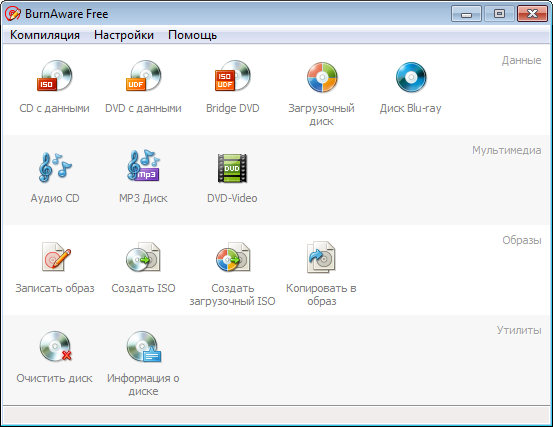Click the 'Bridge DVD' label

233,108
